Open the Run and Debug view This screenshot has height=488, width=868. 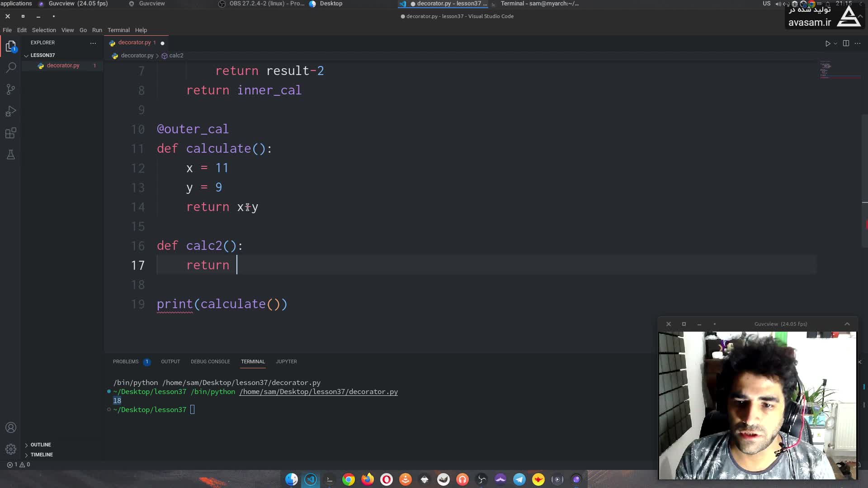click(x=11, y=111)
